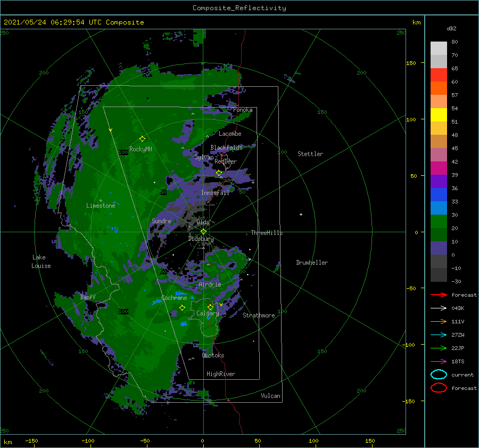Click the Sundre label
Viewport: 479px width, 448px height.
pyautogui.click(x=161, y=221)
